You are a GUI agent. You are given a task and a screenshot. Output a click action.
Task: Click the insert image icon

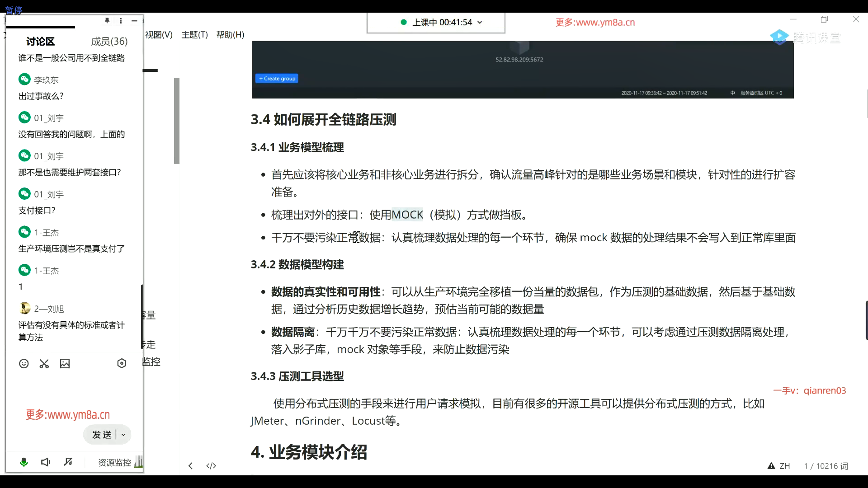[65, 364]
